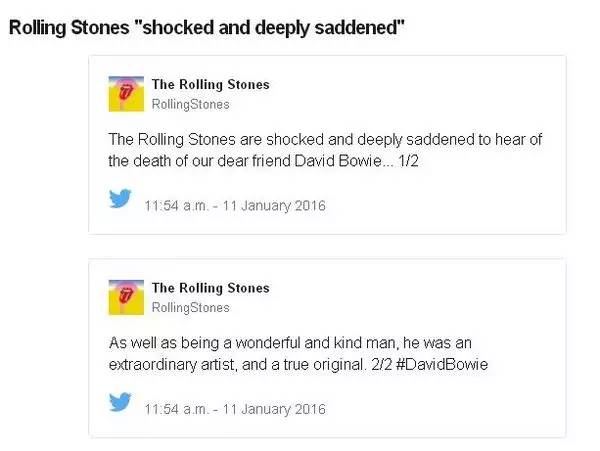This screenshot has height=451, width=600.
Task: Click the RollingStones handle in the second tweet
Action: [190, 308]
